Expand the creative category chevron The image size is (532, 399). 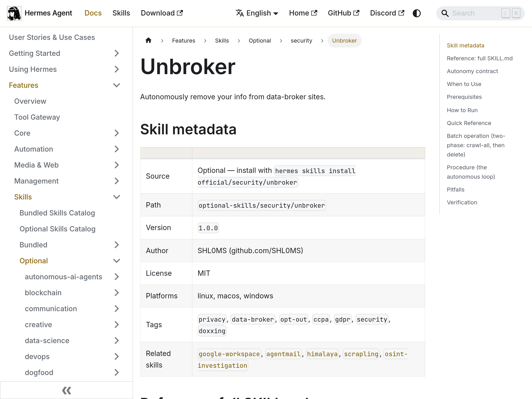pyautogui.click(x=117, y=325)
